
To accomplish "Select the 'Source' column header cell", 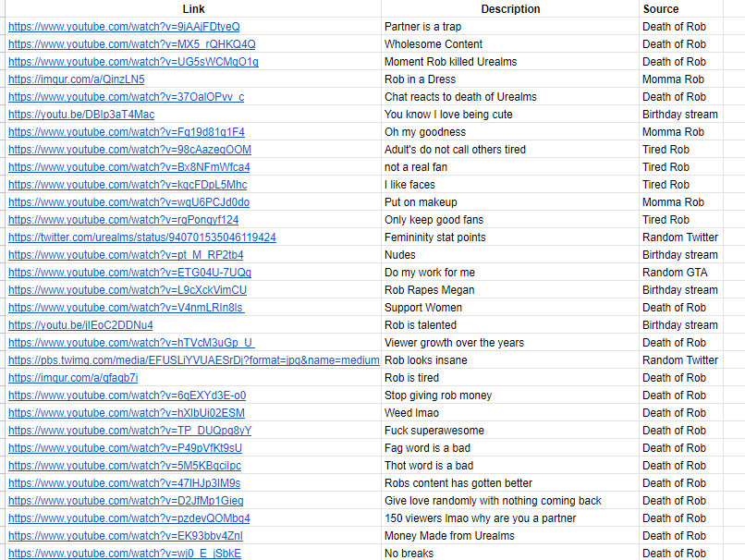I will pos(681,8).
